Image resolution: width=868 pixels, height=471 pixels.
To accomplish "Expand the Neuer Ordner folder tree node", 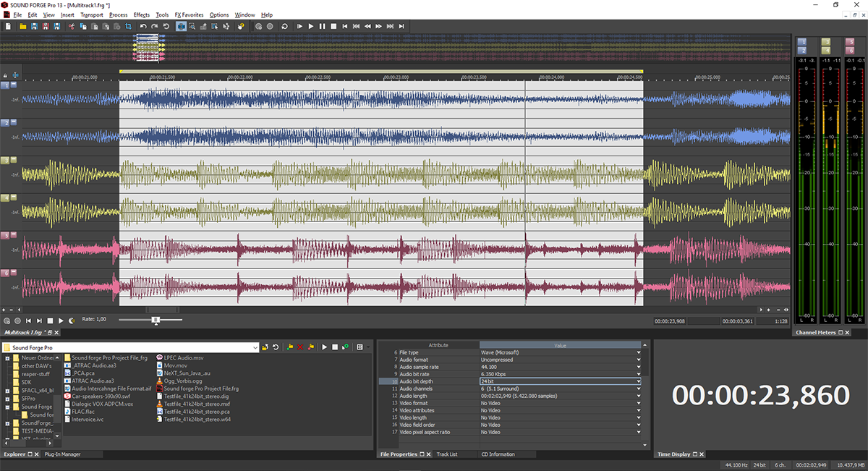I will (7, 358).
